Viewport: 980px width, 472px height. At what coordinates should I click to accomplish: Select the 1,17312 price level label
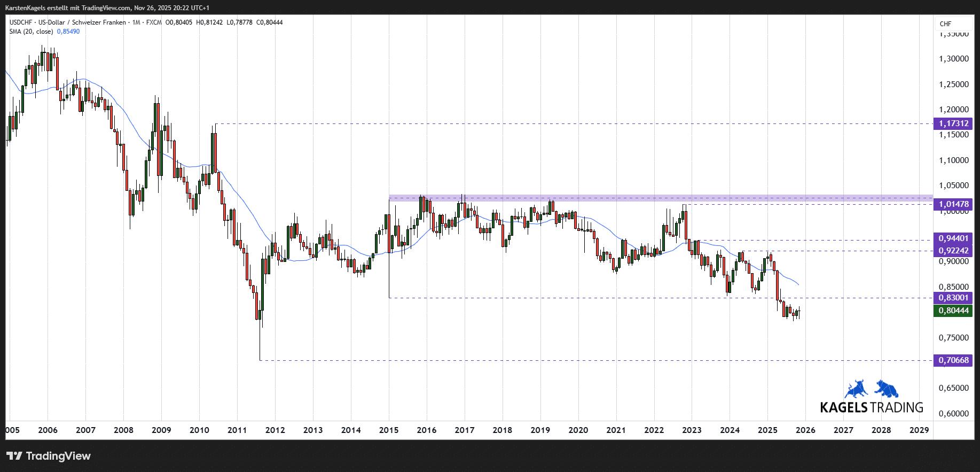pyautogui.click(x=953, y=123)
